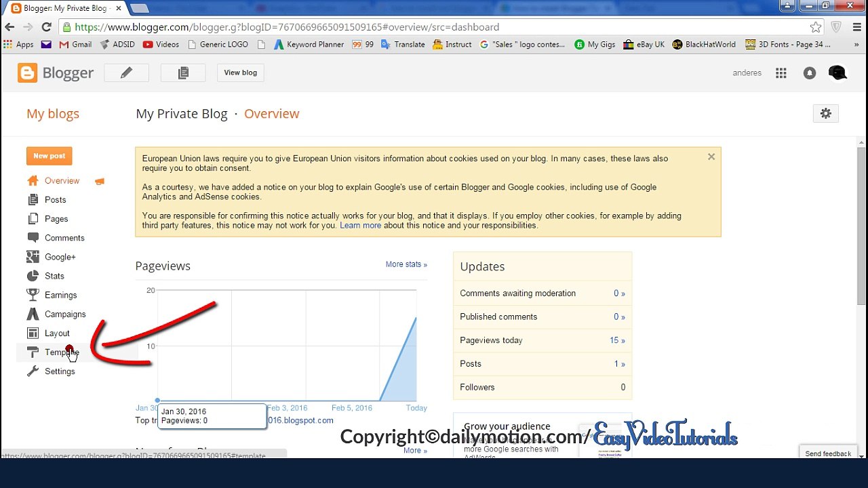Follow the Learn more link
868x488 pixels.
[360, 226]
